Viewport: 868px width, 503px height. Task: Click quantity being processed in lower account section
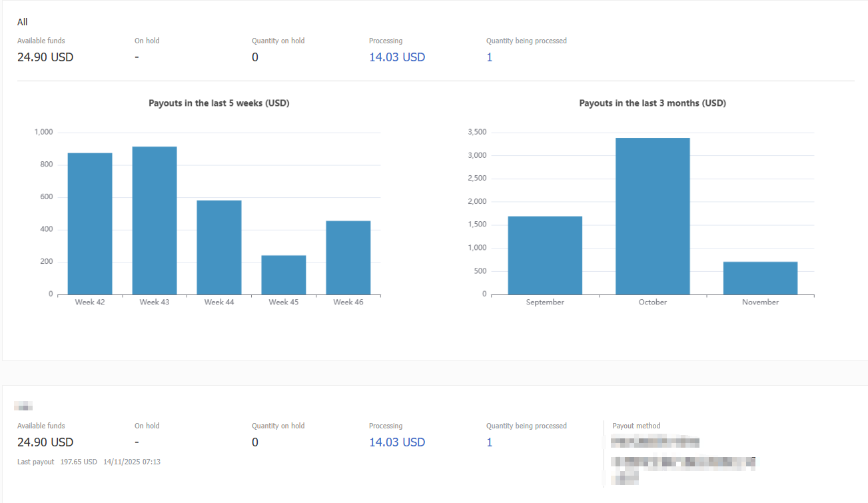490,442
